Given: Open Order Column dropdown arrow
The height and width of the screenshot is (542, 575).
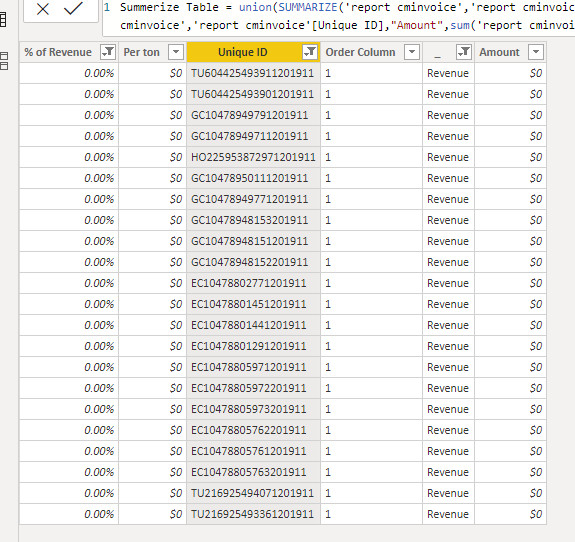Looking at the screenshot, I should pyautogui.click(x=412, y=52).
